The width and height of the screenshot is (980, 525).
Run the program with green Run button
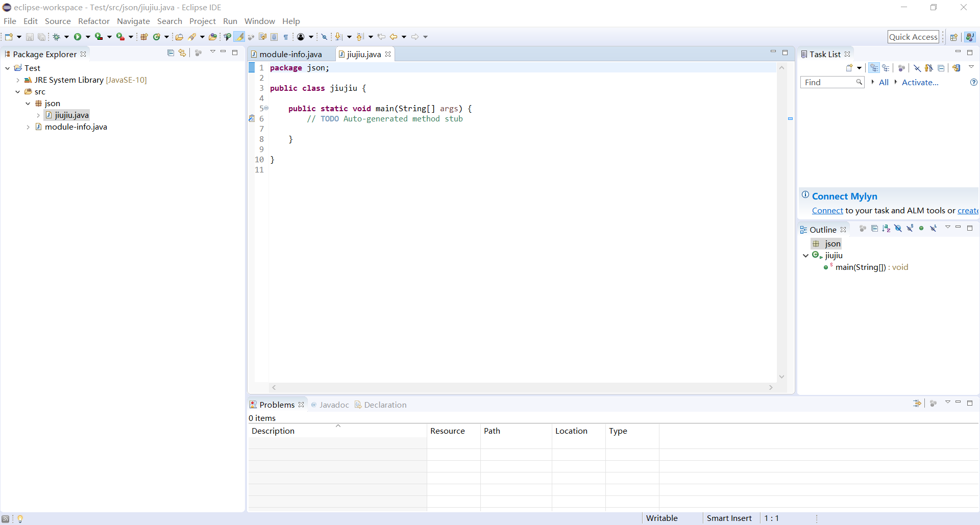click(x=78, y=37)
